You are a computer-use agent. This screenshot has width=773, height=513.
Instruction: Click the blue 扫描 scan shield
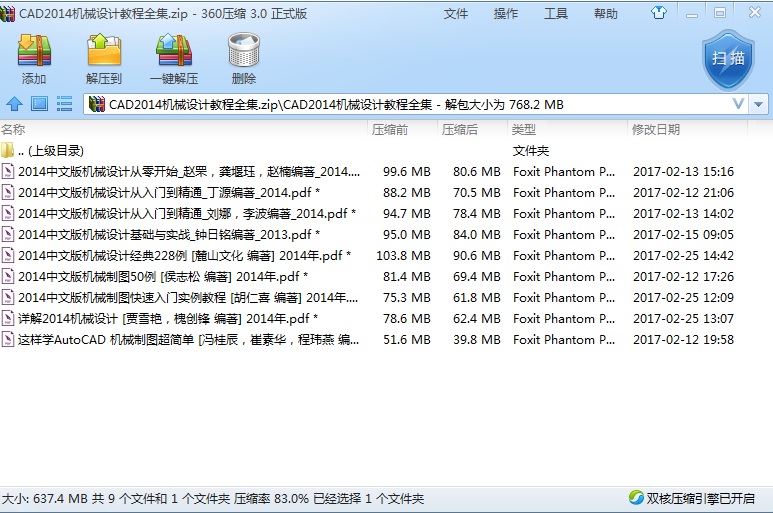728,60
